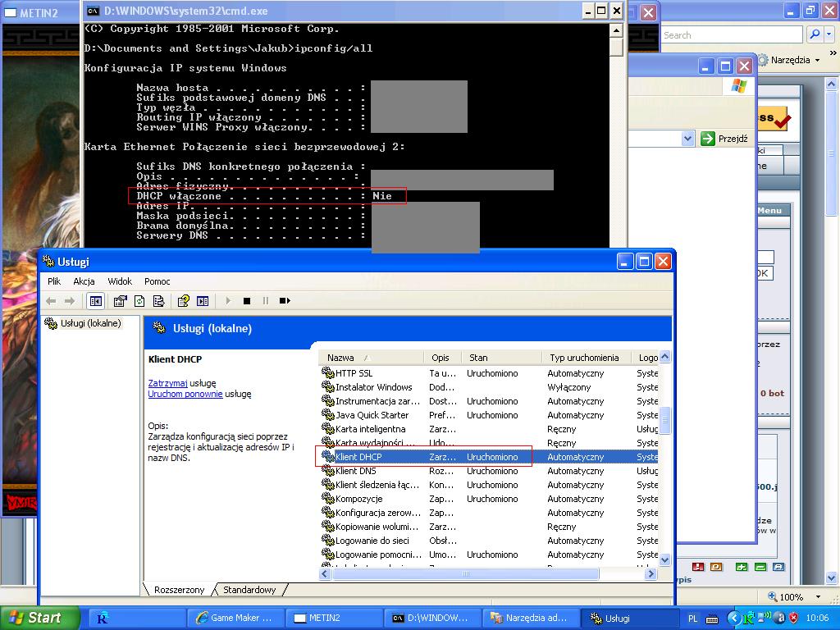Click the cmd.exe title bar icon
Viewport: 840px width, 630px height.
click(x=93, y=11)
